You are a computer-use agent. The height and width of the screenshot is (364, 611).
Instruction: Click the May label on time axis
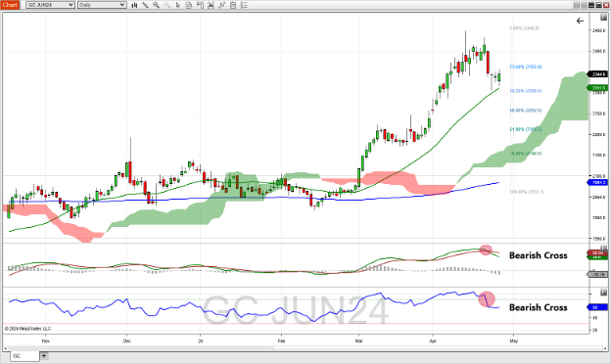click(514, 341)
